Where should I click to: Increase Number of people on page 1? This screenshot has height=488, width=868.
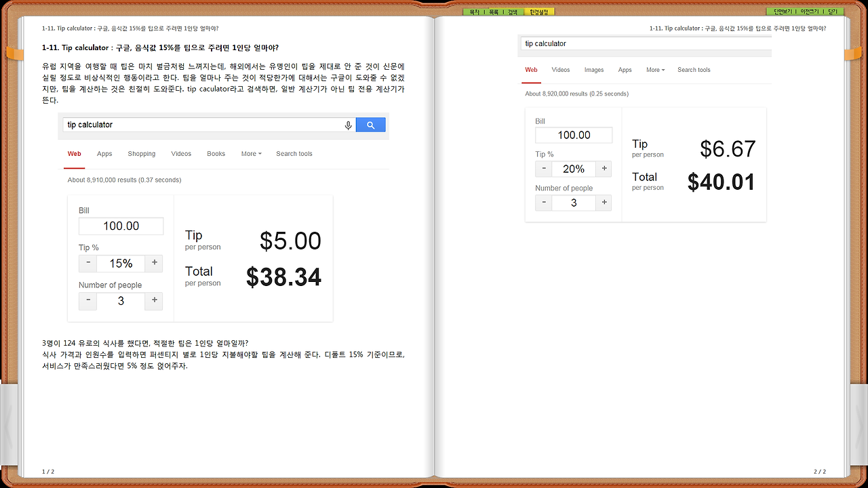click(155, 301)
